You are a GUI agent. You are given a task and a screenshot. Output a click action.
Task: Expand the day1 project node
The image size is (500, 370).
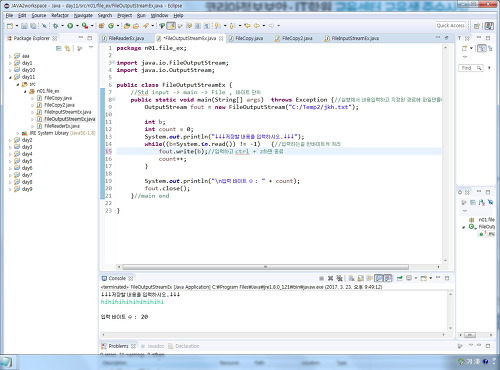(x=10, y=63)
